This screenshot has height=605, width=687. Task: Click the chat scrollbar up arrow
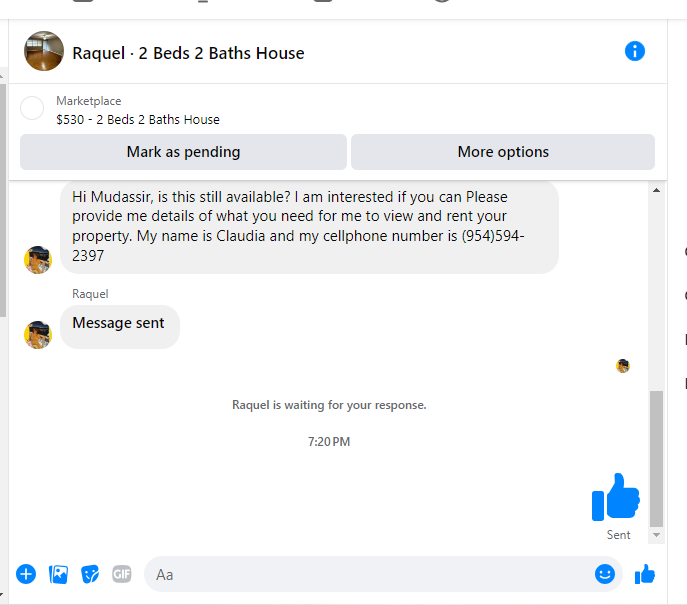656,190
